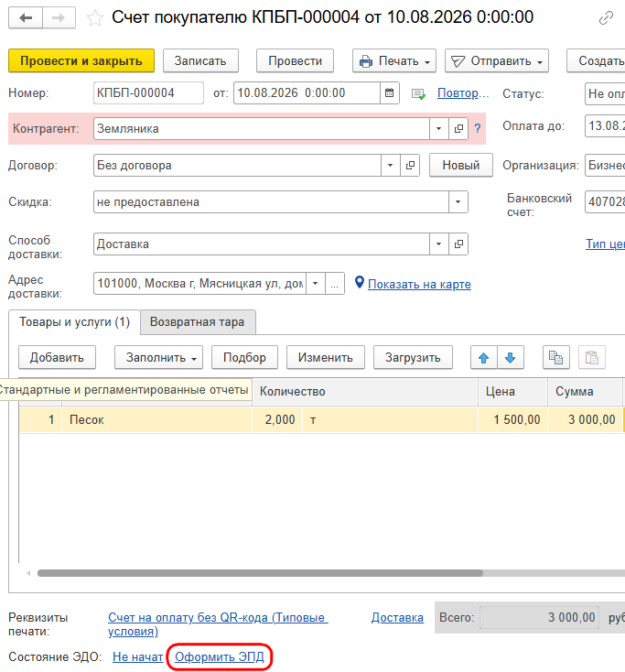Select quantity cell 2,000
The height and width of the screenshot is (672, 625).
pos(277,419)
